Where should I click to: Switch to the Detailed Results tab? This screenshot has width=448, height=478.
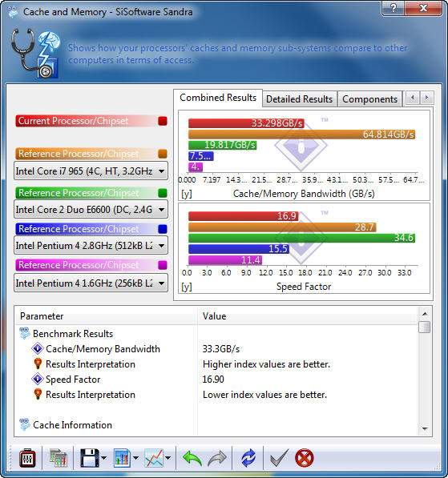299,99
